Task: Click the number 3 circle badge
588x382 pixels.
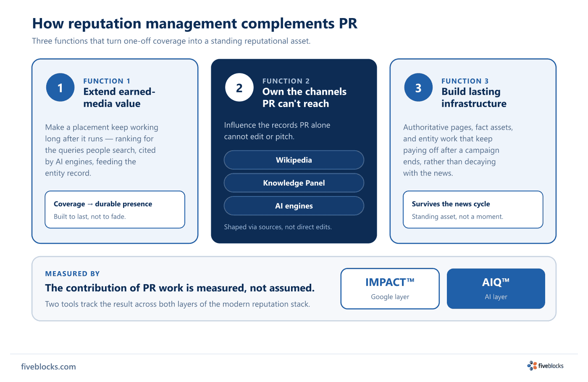Action: click(x=418, y=87)
